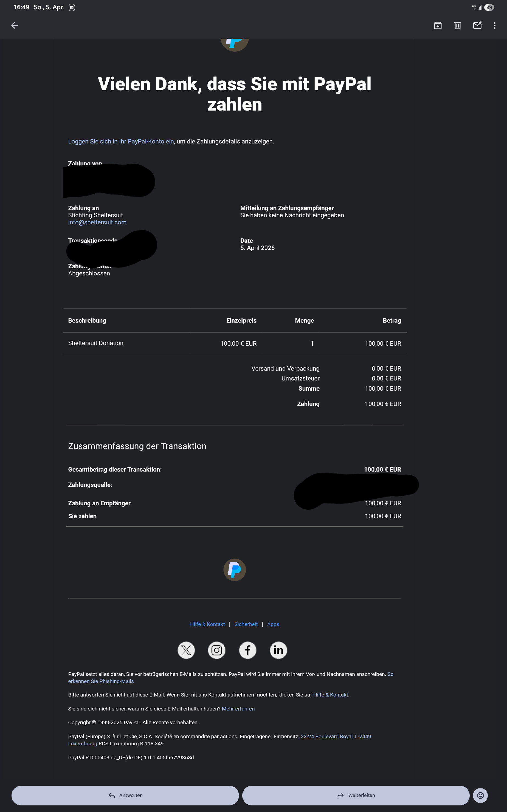Screen dimensions: 507x812
Task: Open the Apps footer link
Action: click(273, 624)
